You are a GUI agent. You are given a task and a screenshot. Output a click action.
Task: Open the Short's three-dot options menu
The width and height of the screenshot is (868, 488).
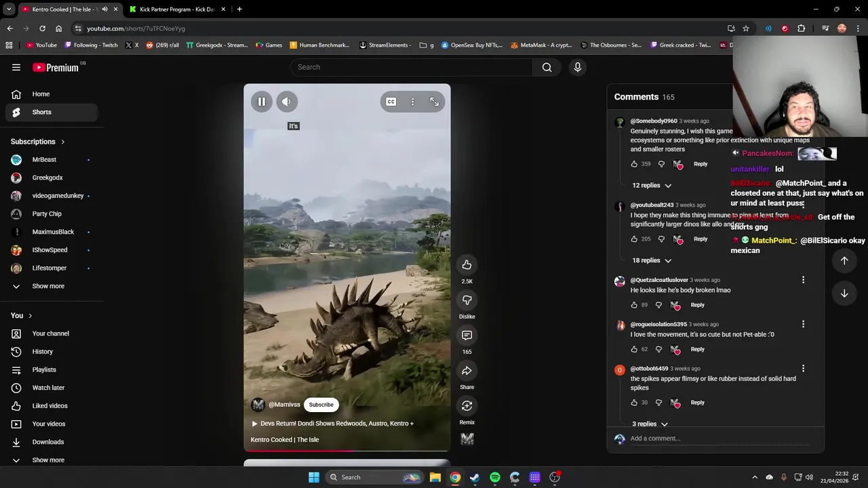(412, 102)
